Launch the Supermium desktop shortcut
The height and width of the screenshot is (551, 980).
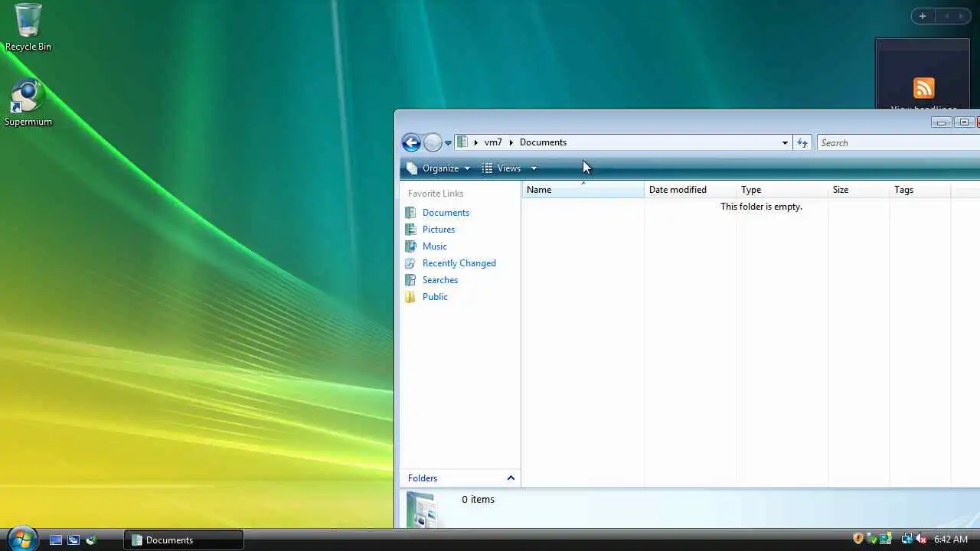click(28, 103)
